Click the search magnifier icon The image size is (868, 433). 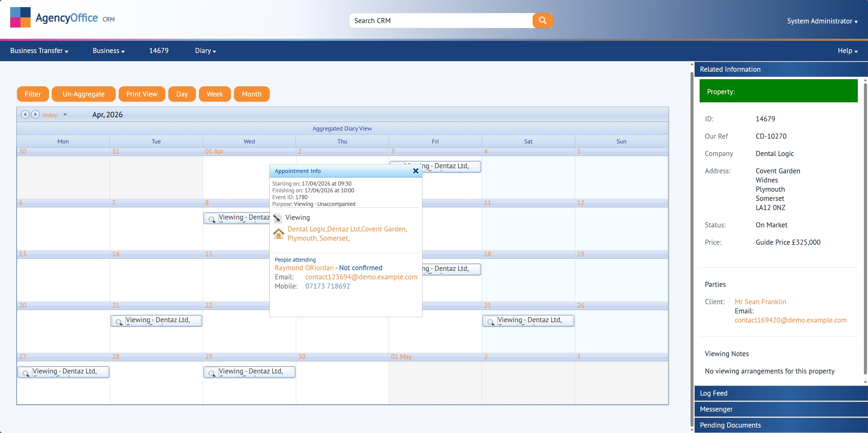[x=542, y=20]
